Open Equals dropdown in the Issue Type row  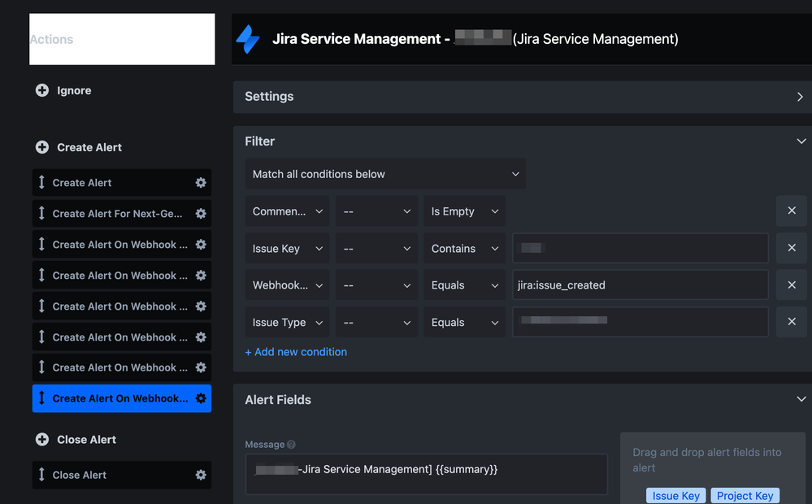464,322
